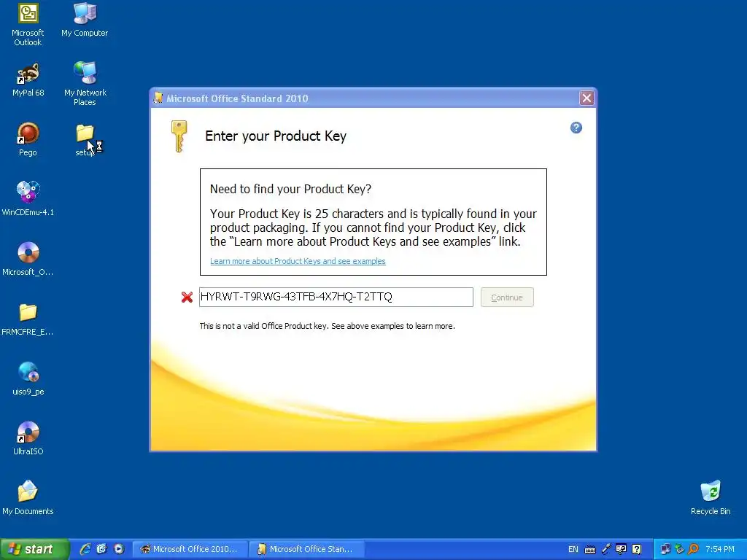Click the dialog title bar text

[x=237, y=98]
